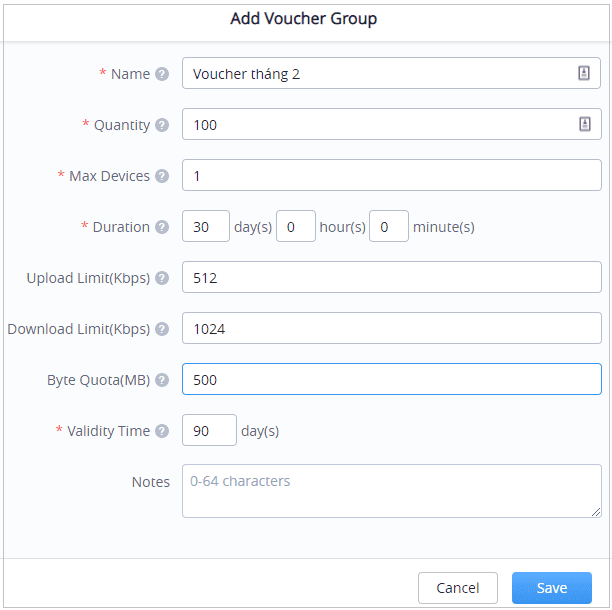The width and height of the screenshot is (612, 610).
Task: Select the Validity Time days field
Action: pos(209,431)
